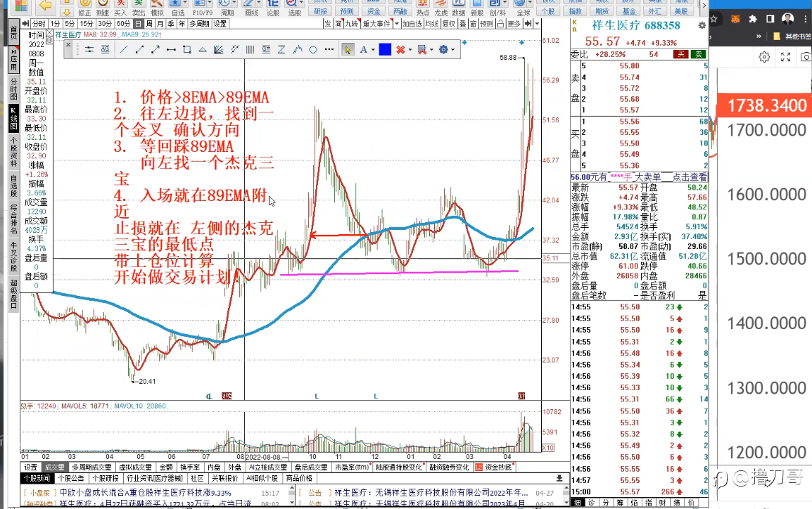Expand the 全球 dropdown arrow
Image resolution: width=812 pixels, height=509 pixels.
point(530,4)
